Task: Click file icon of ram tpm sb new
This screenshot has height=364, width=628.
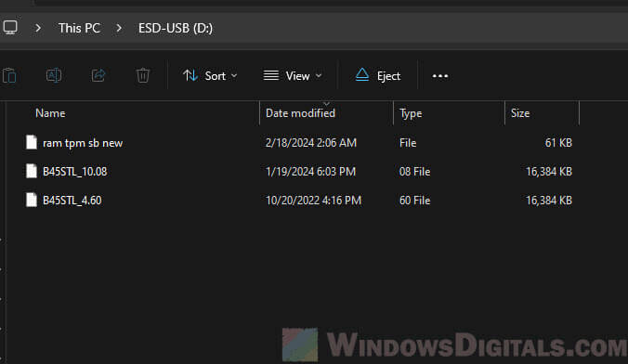Action: click(x=32, y=142)
